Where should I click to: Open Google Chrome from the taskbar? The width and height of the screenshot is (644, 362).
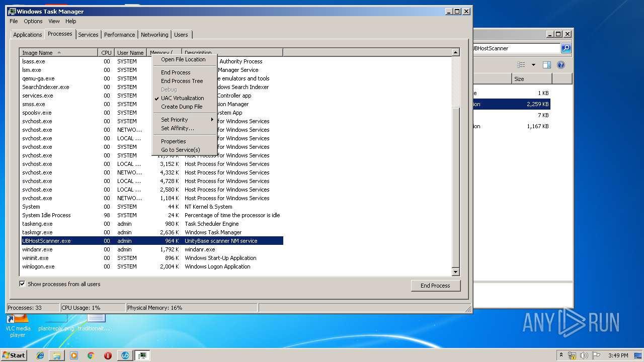91,355
